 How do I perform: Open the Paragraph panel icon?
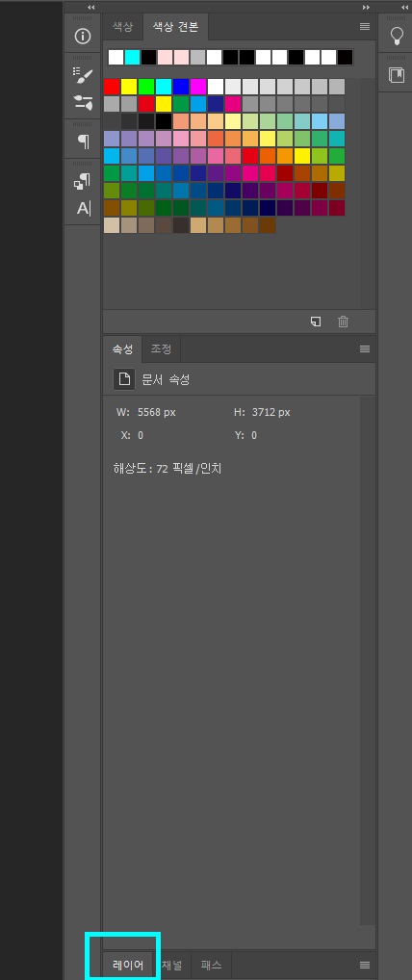click(x=83, y=142)
